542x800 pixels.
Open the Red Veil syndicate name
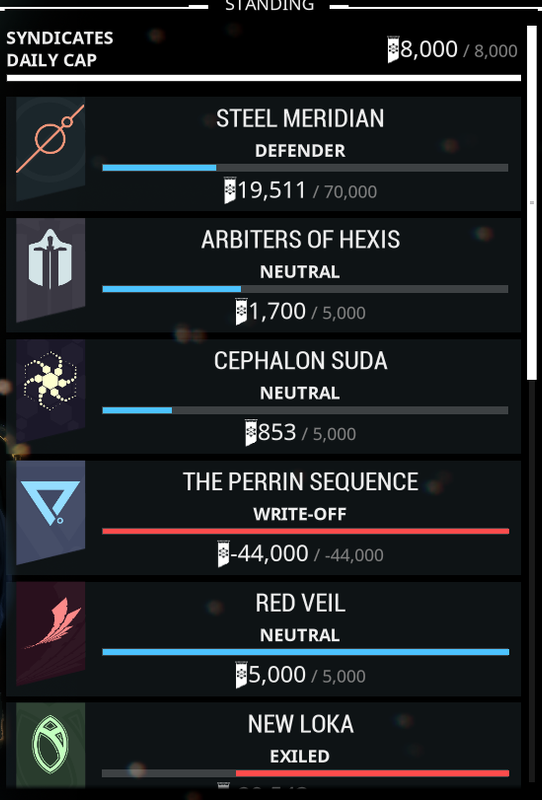point(300,603)
